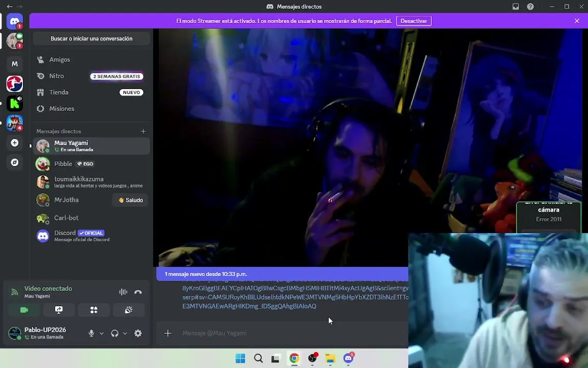The width and height of the screenshot is (588, 368).
Task: Toggle the camera video button
Action: point(24,310)
